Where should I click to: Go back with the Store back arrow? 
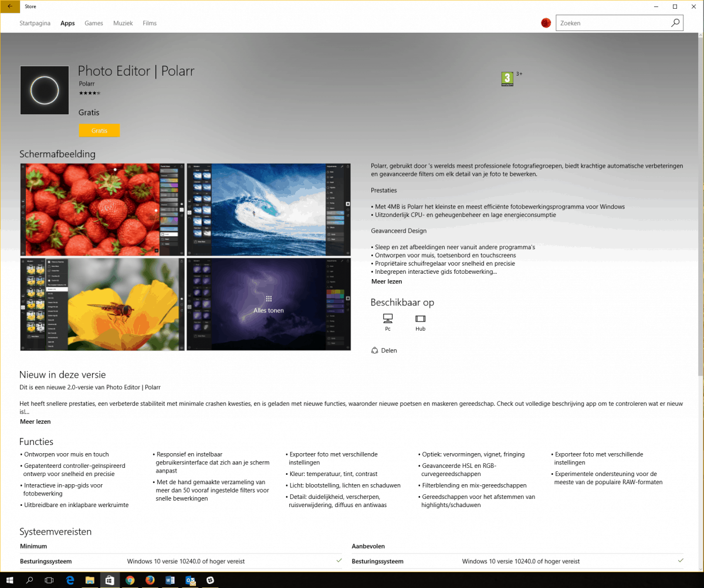pyautogui.click(x=11, y=6)
